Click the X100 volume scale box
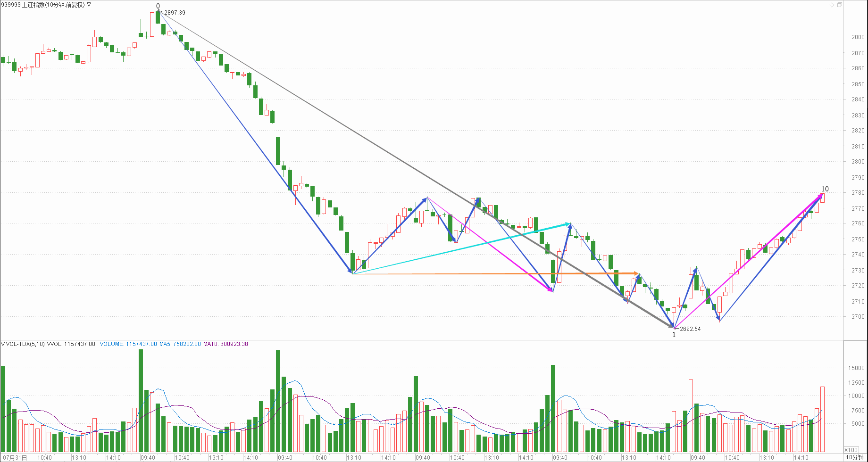The width and height of the screenshot is (868, 462). click(x=851, y=450)
